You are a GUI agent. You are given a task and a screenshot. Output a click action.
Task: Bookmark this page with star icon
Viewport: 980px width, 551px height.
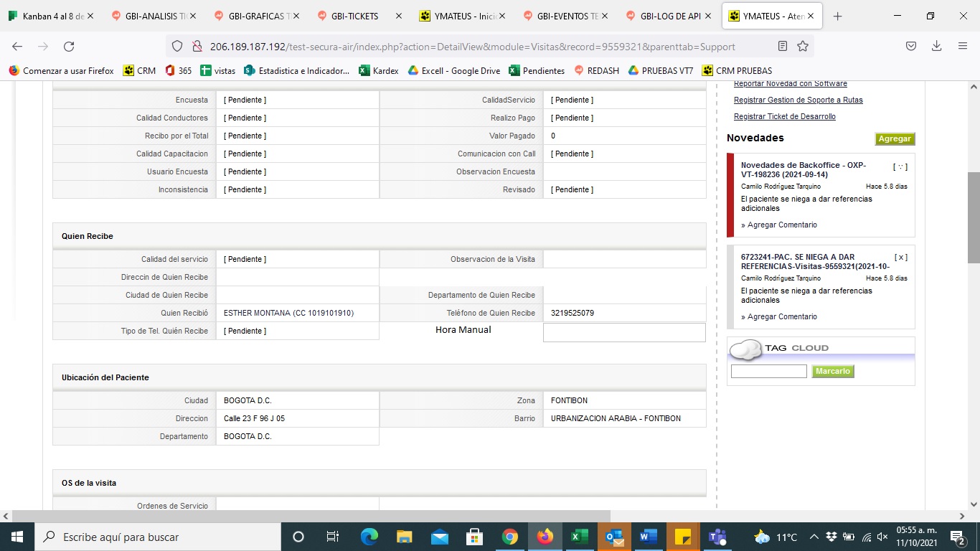[x=803, y=46]
